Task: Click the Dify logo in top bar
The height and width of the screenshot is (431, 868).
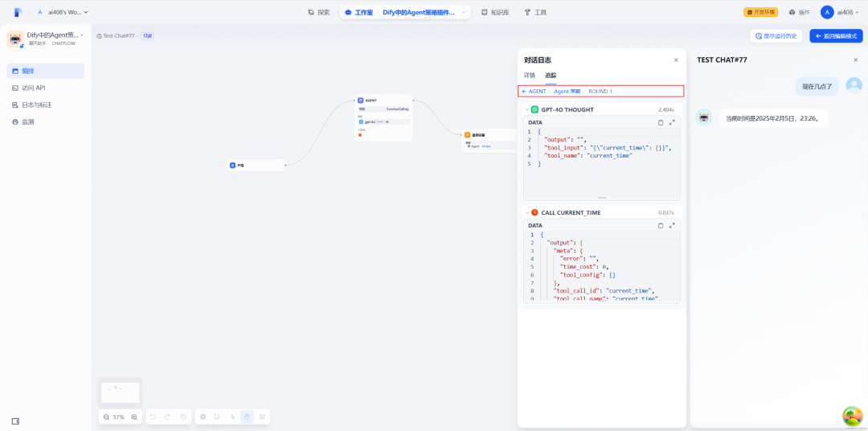Action: click(18, 11)
